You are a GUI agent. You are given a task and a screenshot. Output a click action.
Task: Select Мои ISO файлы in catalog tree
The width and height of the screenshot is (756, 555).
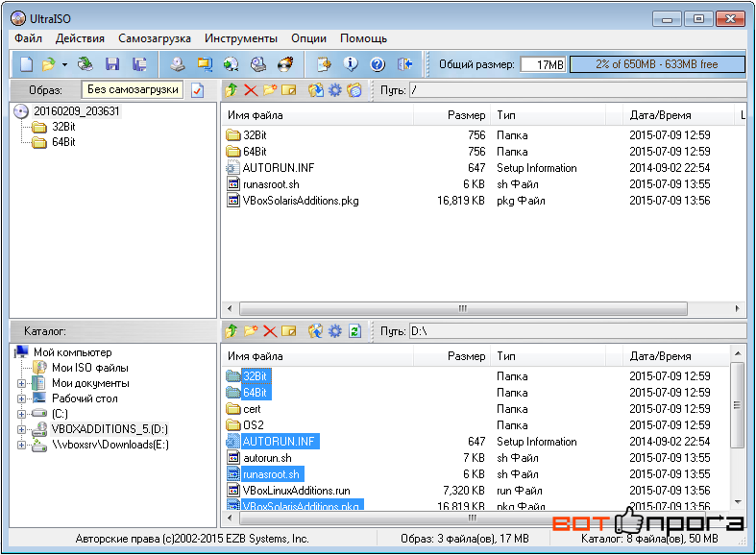[x=90, y=368]
